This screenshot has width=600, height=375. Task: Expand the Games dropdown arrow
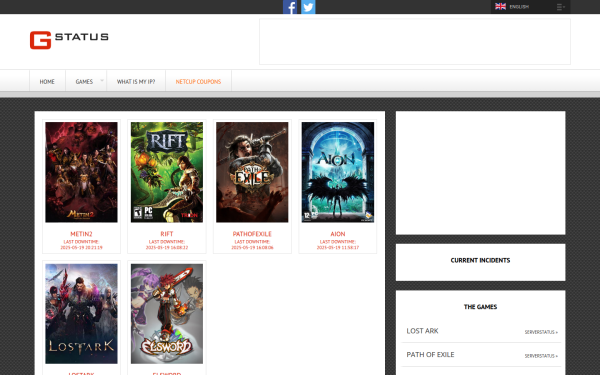[x=102, y=80]
